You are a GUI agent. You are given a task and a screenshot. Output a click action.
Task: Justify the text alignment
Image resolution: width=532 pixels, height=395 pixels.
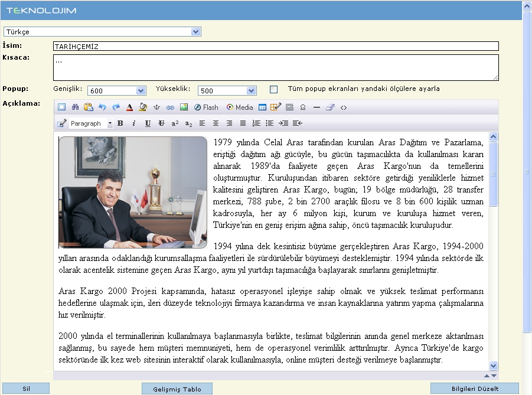coord(243,123)
